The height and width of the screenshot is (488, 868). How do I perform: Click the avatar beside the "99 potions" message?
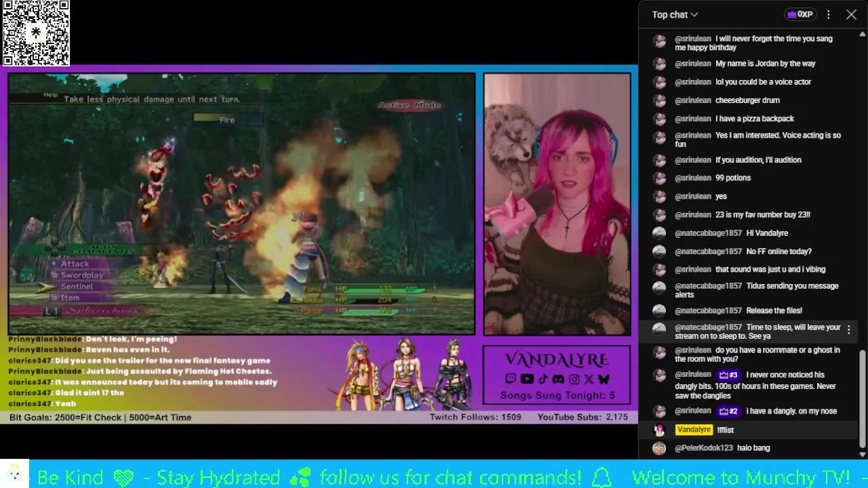click(659, 178)
